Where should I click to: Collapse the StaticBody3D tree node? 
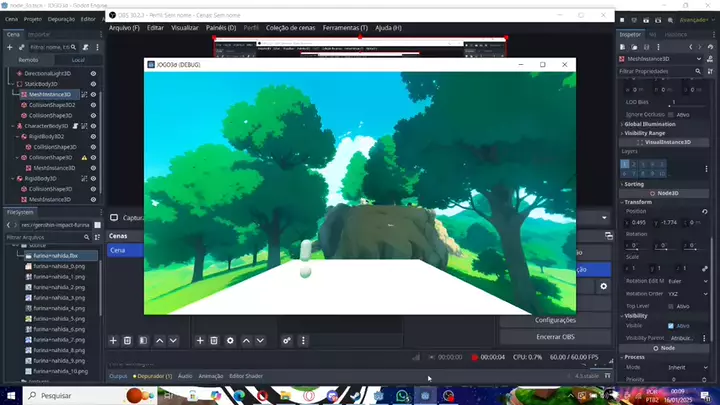pos(12,84)
